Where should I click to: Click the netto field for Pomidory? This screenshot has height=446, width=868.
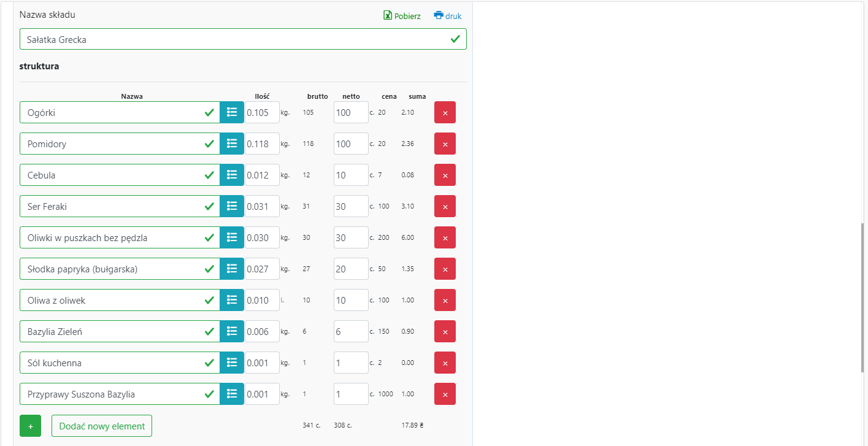(351, 144)
